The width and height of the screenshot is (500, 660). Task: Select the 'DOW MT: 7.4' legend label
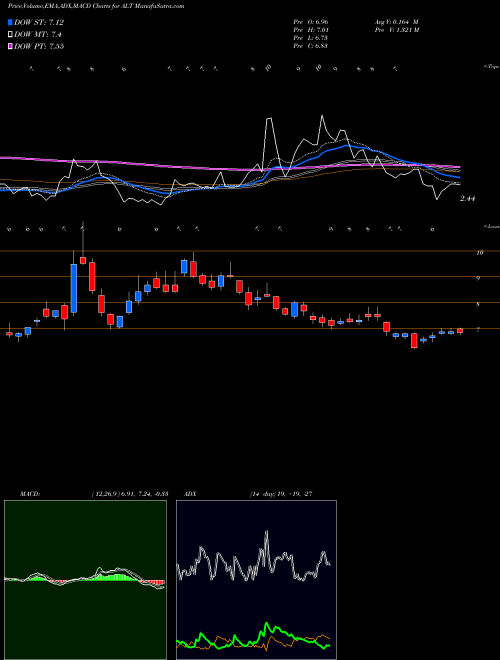click(x=38, y=35)
